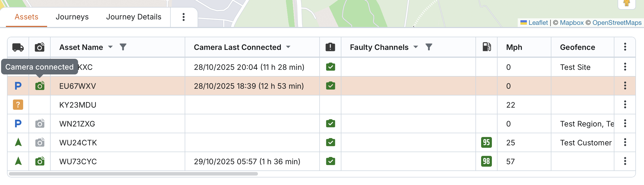The width and height of the screenshot is (644, 185).
Task: Click the grey camera icon for WU24CTK
Action: tap(40, 142)
